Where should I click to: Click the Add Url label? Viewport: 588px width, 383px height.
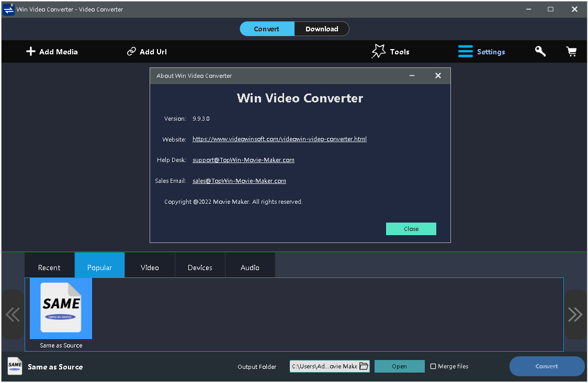pos(153,52)
